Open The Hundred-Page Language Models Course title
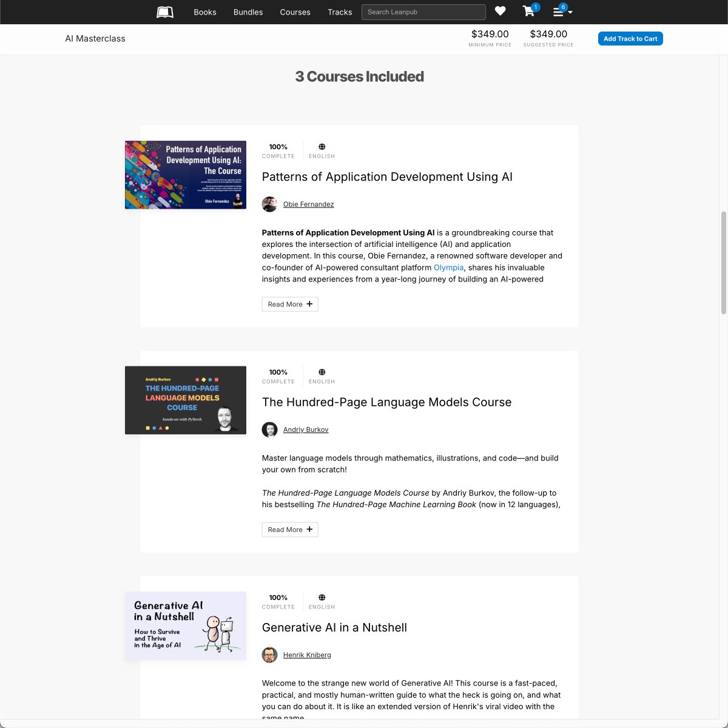The width and height of the screenshot is (728, 728). click(386, 402)
